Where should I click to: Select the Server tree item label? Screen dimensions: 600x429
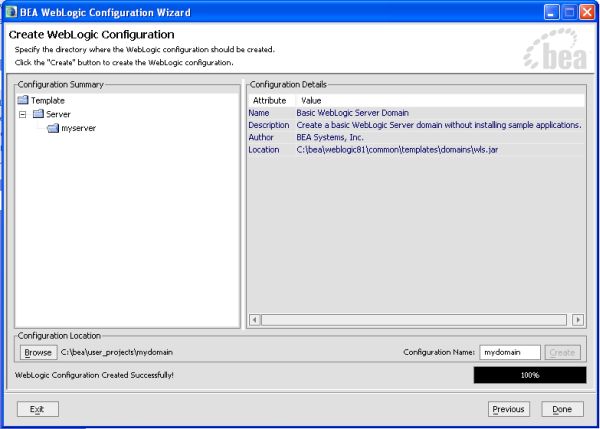(x=58, y=114)
